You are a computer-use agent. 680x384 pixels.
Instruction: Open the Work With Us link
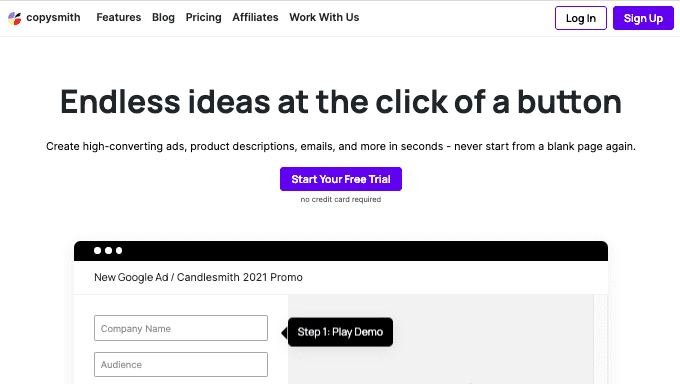pyautogui.click(x=324, y=17)
